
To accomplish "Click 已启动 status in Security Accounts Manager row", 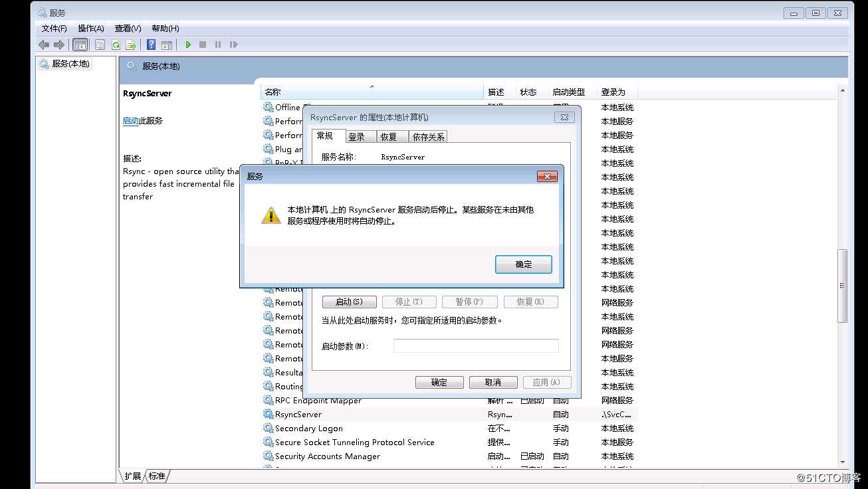I will point(532,456).
